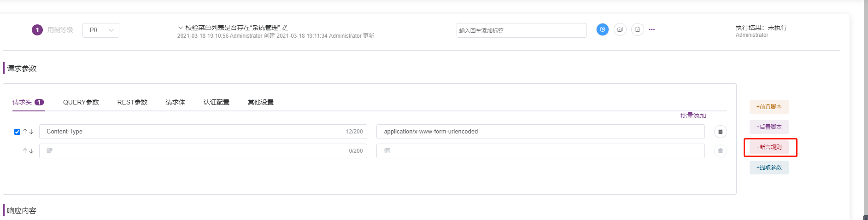868x220 pixels.
Task: Add a post-script with +后置脚本
Action: click(769, 127)
